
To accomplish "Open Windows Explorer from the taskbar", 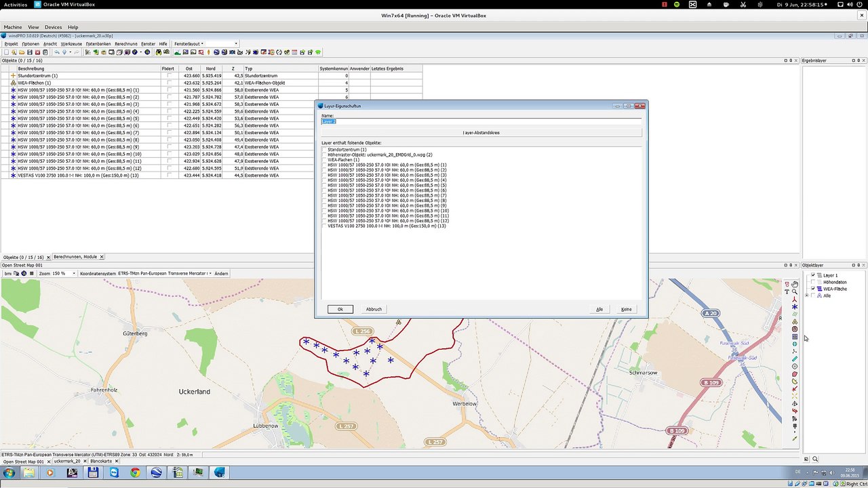I will (29, 472).
